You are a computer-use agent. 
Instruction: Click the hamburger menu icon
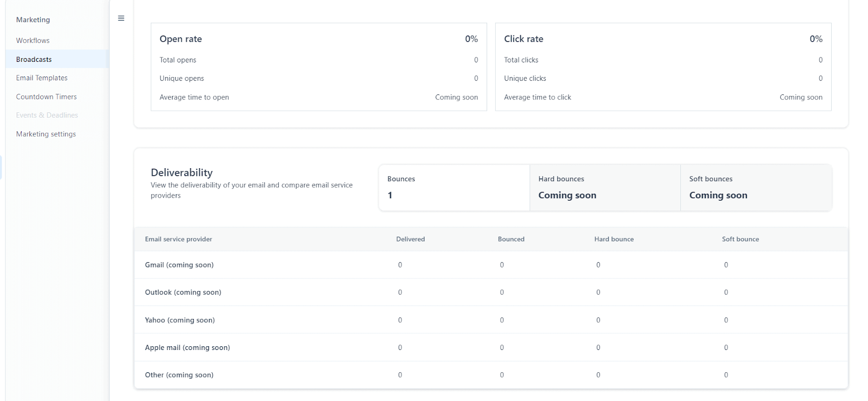121,18
